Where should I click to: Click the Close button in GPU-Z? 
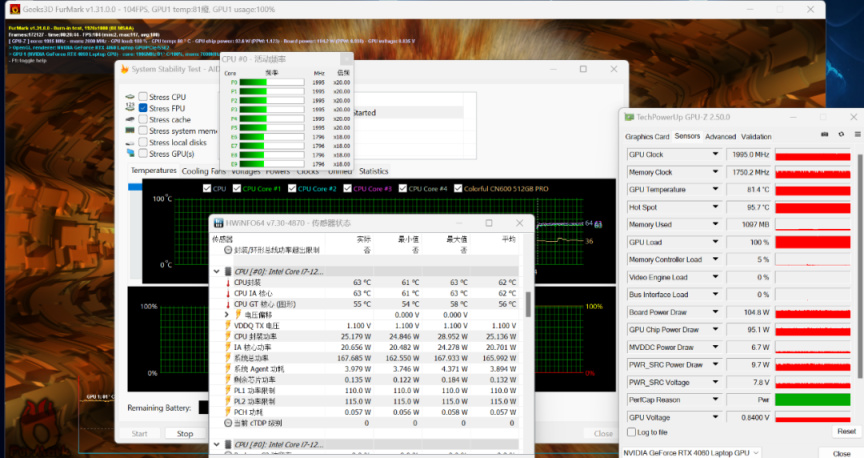click(x=841, y=454)
